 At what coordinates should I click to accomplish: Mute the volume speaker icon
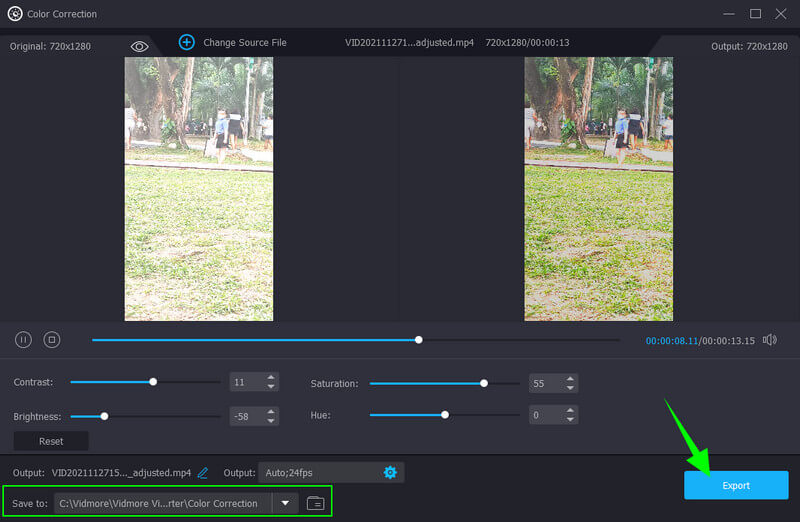(x=769, y=340)
